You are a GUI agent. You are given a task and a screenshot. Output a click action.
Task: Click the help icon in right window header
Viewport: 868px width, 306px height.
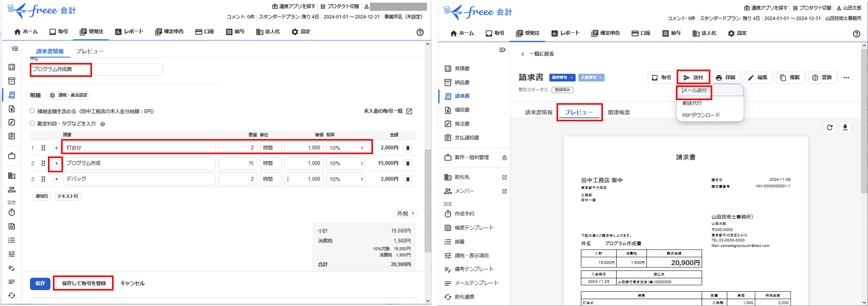pyautogui.click(x=856, y=34)
